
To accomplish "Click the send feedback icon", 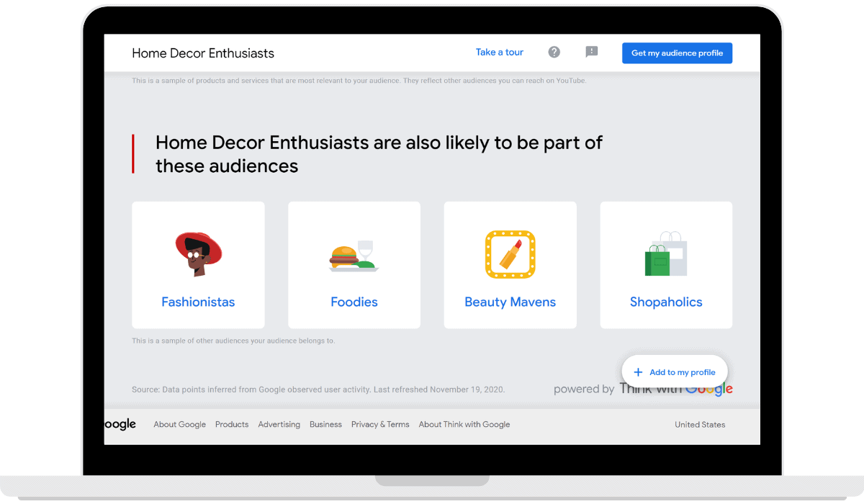I will 592,52.
